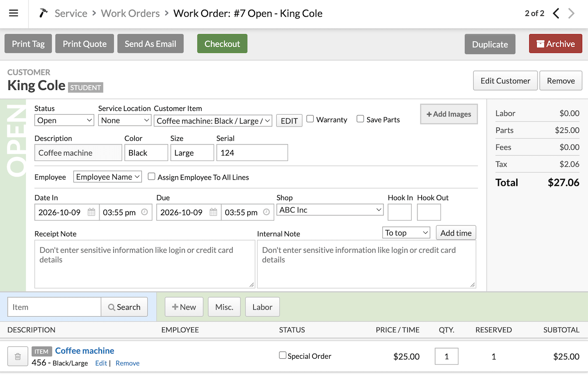Archive this work order
588x378 pixels.
(555, 44)
